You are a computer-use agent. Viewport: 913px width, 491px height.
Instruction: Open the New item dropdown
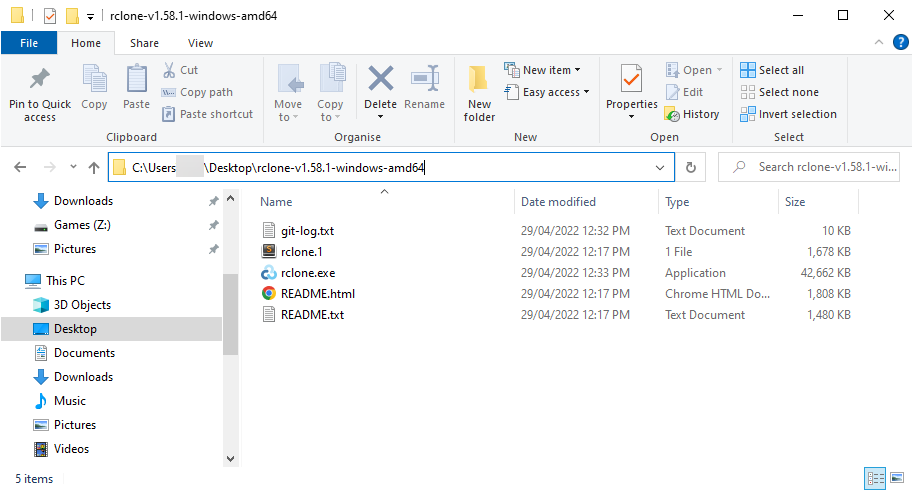point(543,70)
